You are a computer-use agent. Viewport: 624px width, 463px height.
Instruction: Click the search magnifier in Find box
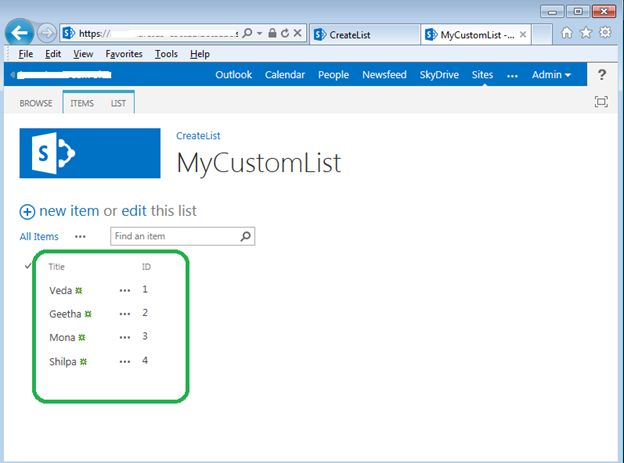[246, 236]
